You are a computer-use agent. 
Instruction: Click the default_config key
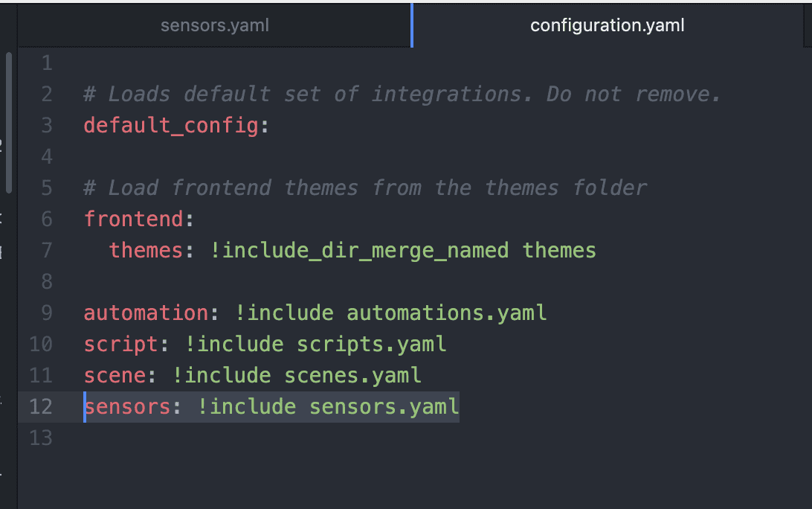(x=170, y=126)
